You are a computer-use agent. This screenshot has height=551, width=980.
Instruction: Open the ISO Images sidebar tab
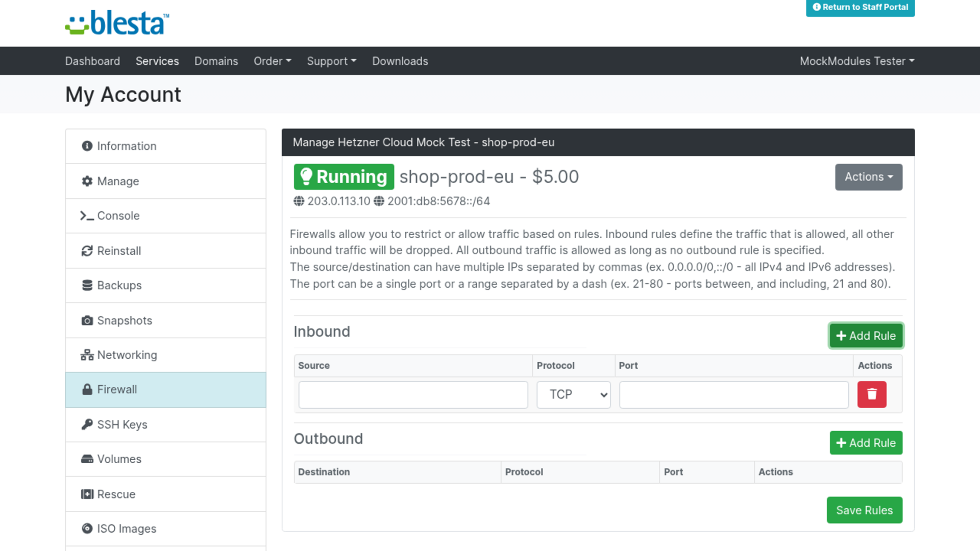click(x=166, y=529)
